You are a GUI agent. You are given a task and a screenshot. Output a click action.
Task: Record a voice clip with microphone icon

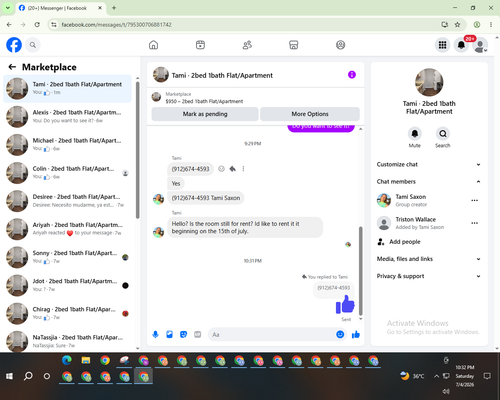point(155,334)
